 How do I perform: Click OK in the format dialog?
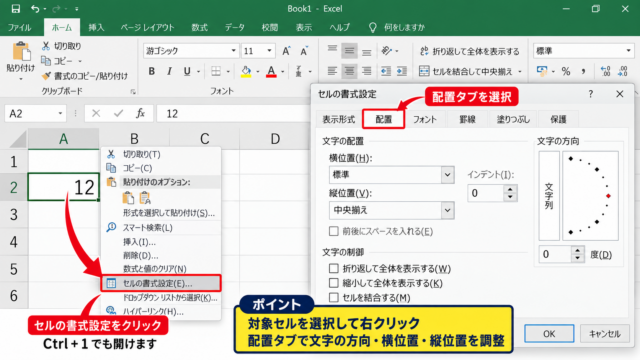click(x=549, y=334)
